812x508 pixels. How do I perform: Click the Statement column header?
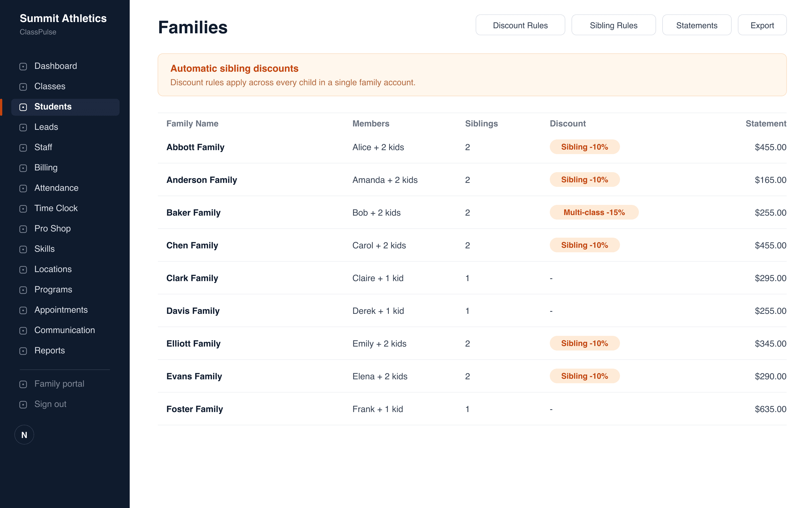point(766,124)
